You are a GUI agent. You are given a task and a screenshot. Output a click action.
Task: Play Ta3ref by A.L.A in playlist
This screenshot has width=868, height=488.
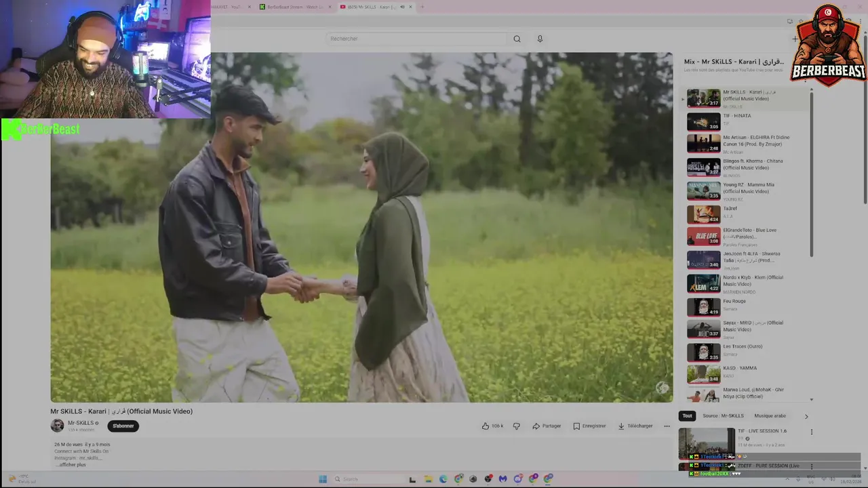point(747,214)
